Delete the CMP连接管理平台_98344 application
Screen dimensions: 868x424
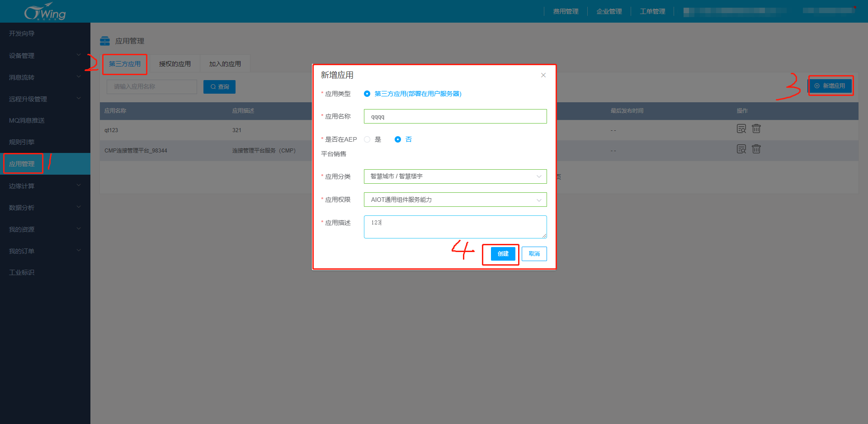click(x=756, y=149)
